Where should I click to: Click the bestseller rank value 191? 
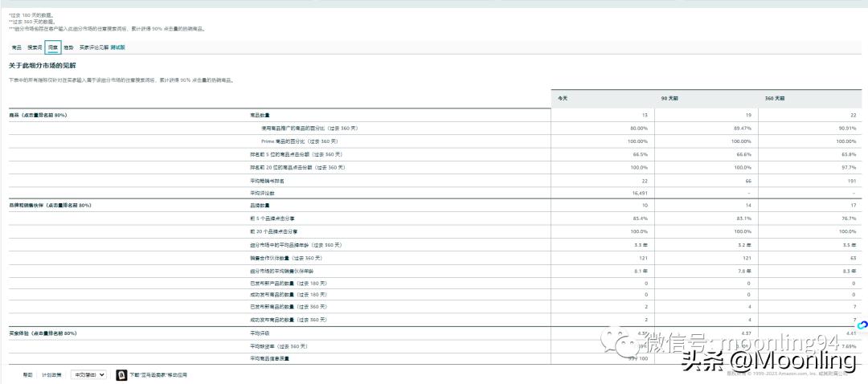853,181
